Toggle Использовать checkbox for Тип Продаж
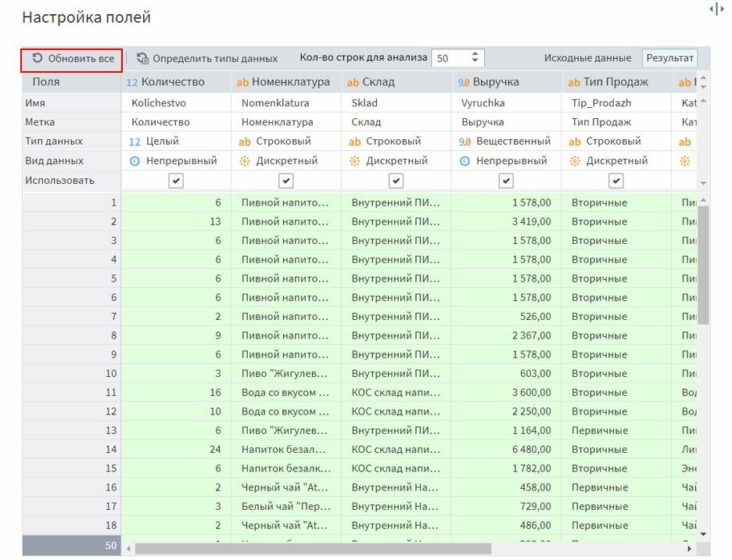Image resolution: width=732 pixels, height=560 pixels. [x=617, y=181]
